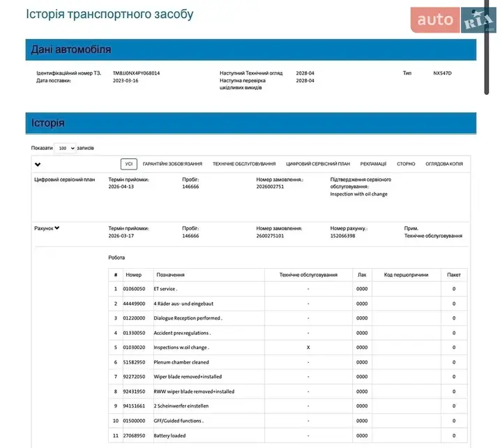This screenshot has height=448, width=502.
Task: Open the records-per-page dropdown showing 100
Action: [x=65, y=148]
